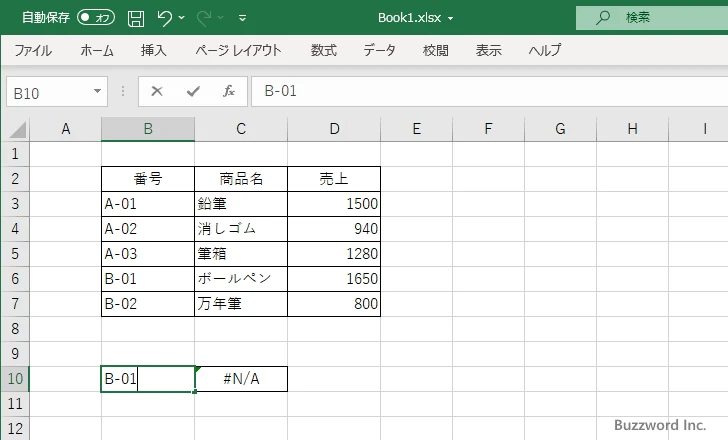Click the Redo arrow icon
The width and height of the screenshot is (728, 440).
[204, 18]
